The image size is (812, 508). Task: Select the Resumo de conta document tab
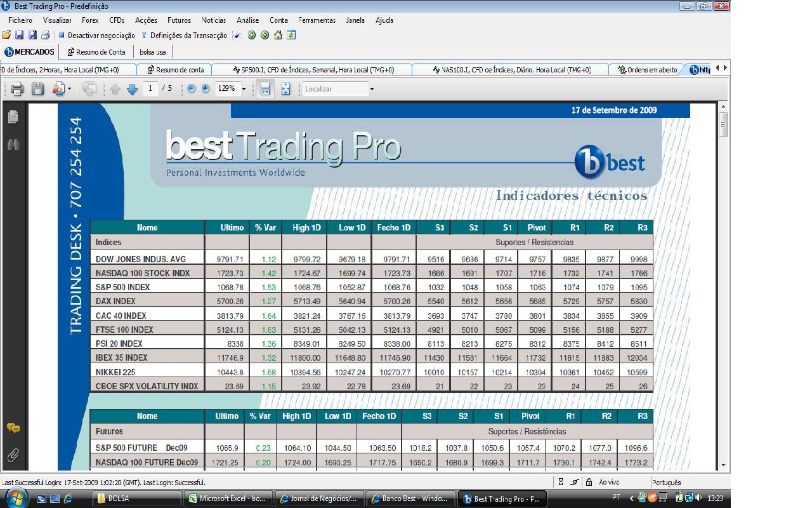176,70
